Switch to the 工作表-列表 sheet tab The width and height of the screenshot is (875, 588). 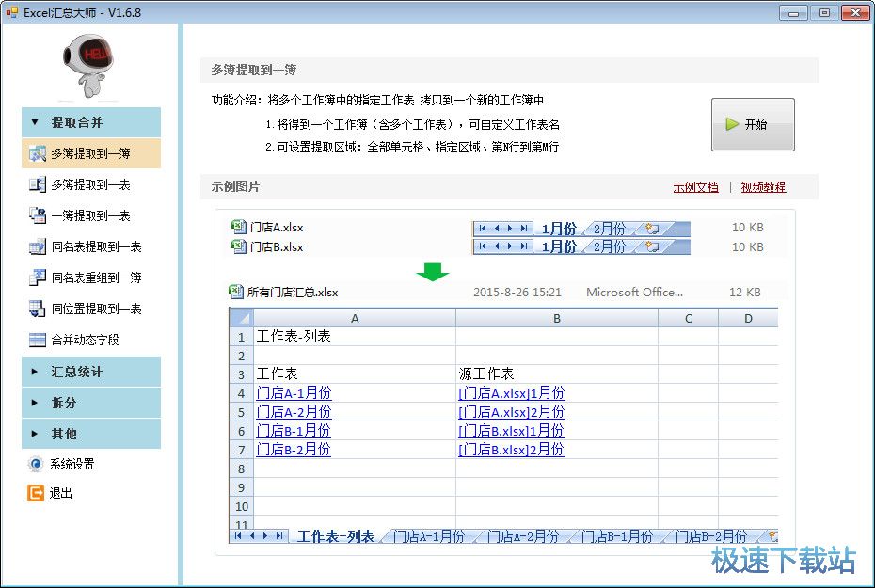pyautogui.click(x=337, y=535)
